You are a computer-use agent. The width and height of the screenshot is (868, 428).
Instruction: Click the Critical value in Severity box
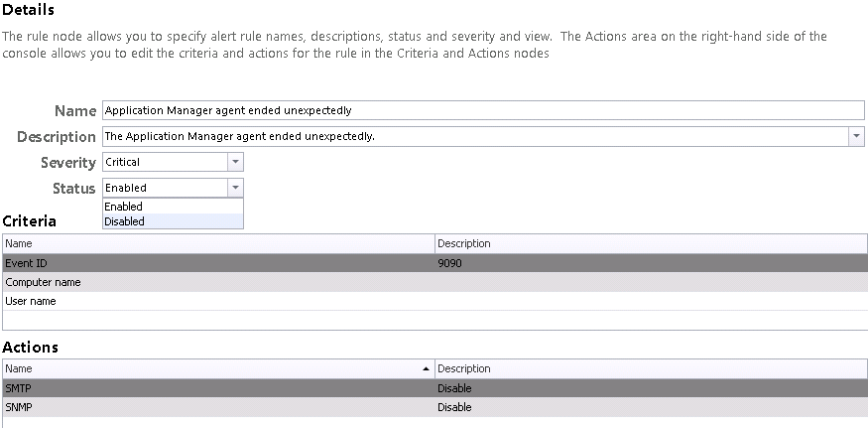tap(123, 162)
